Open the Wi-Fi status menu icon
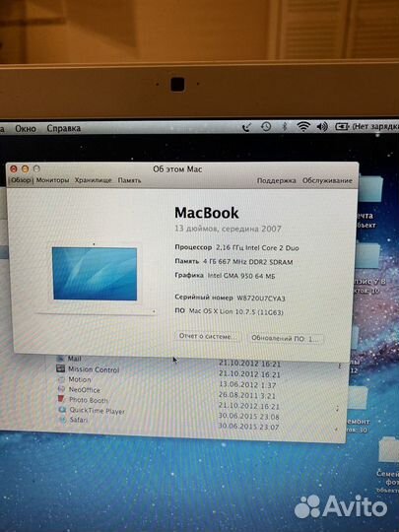The width and height of the screenshot is (399, 532). point(303,127)
